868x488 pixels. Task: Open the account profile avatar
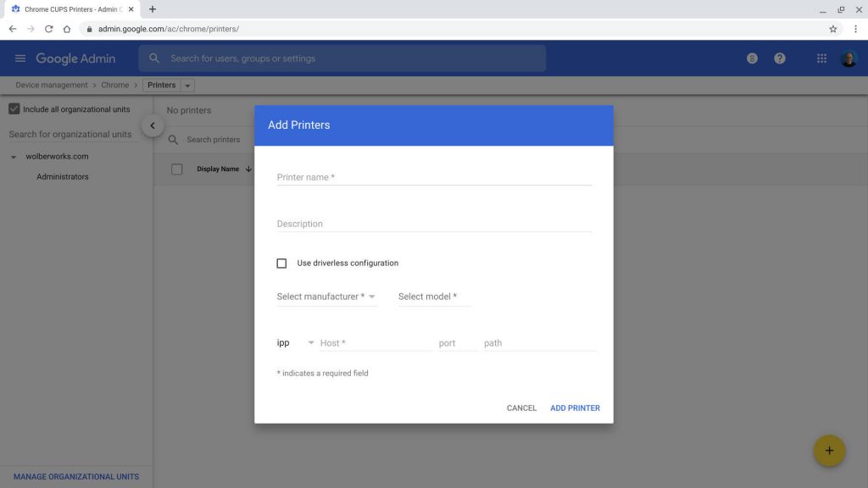pos(849,58)
